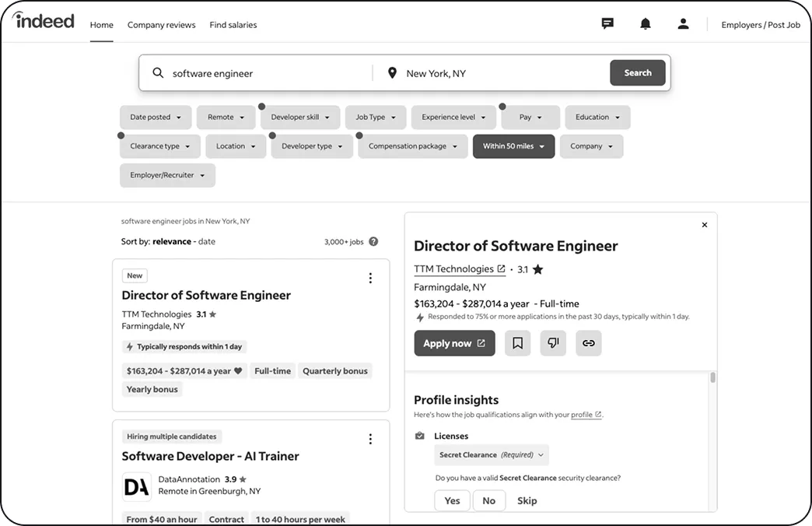812x526 pixels.
Task: Click the Full-time tag on first job card
Action: click(272, 371)
